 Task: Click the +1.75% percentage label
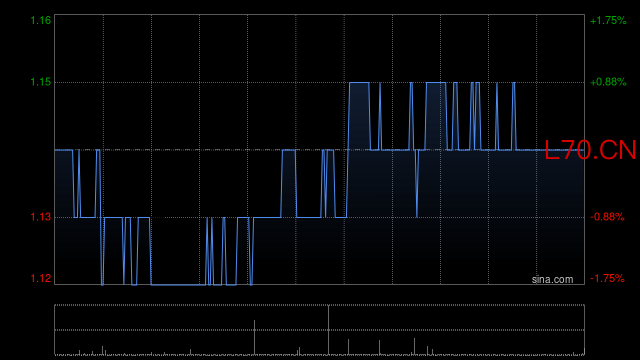pos(608,20)
